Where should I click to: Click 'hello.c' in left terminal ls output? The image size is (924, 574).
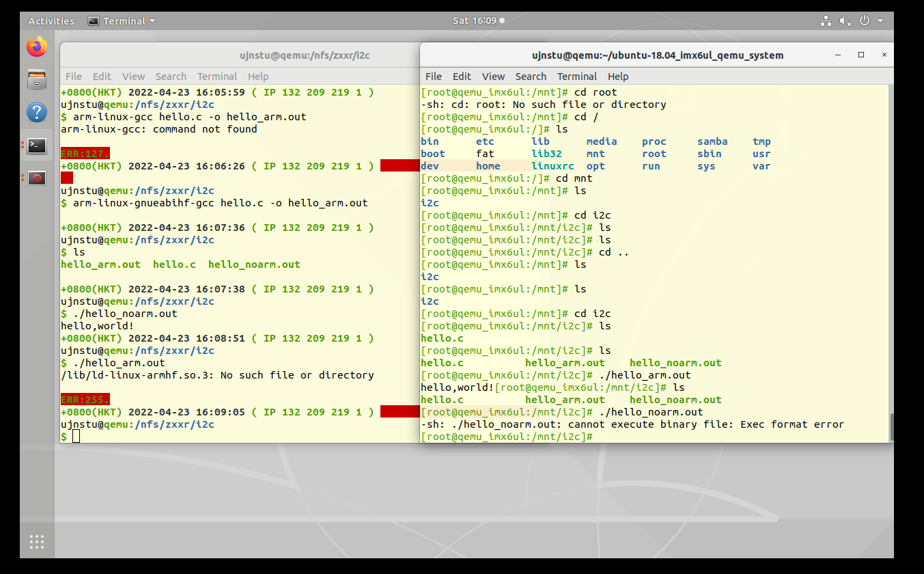(x=174, y=264)
